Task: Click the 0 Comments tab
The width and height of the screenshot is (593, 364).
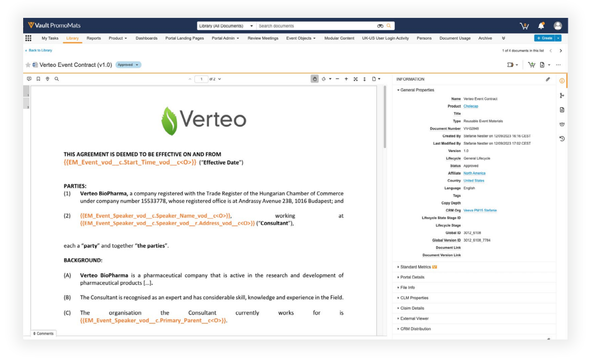Action: point(44,333)
